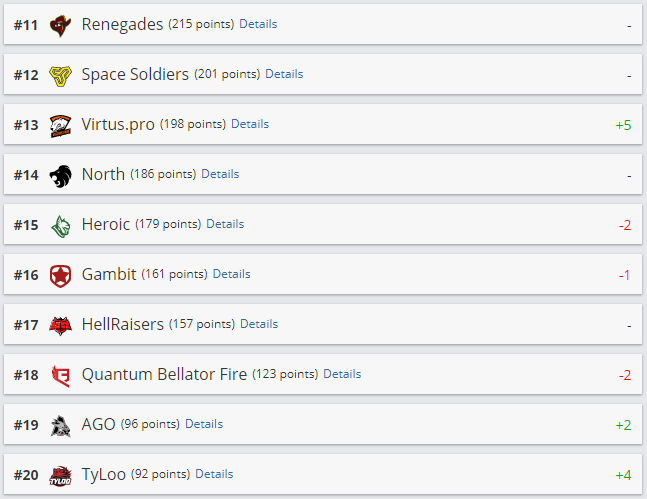
Task: Click the Quantum Bellator Fire logo
Action: (61, 374)
